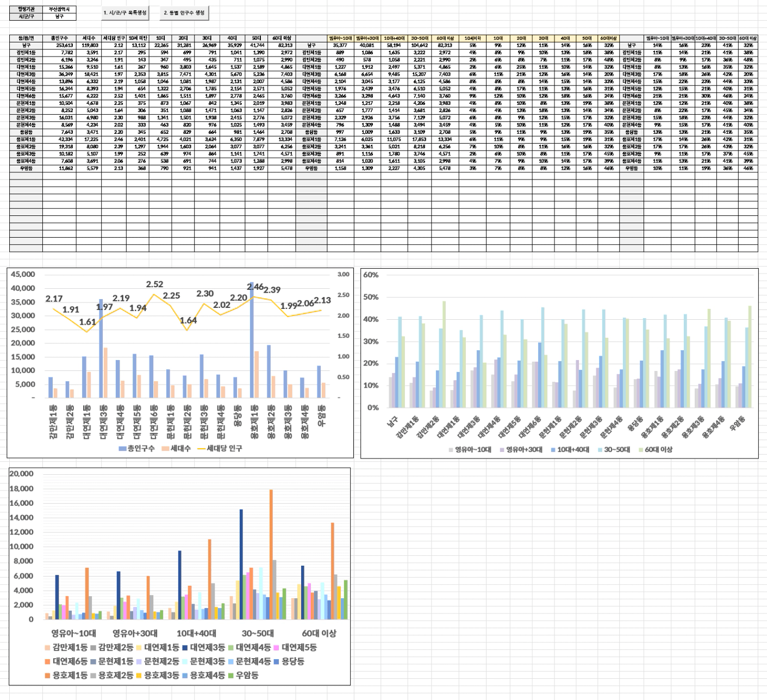The width and height of the screenshot is (767, 700).
Task: Click the blue 총인구수 legend marker
Action: tap(122, 448)
